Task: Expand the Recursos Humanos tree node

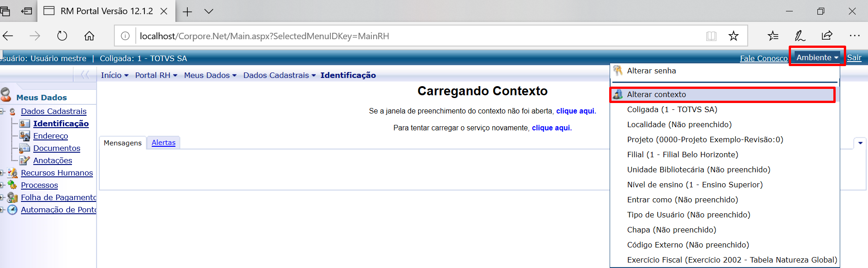Action: tap(2, 173)
